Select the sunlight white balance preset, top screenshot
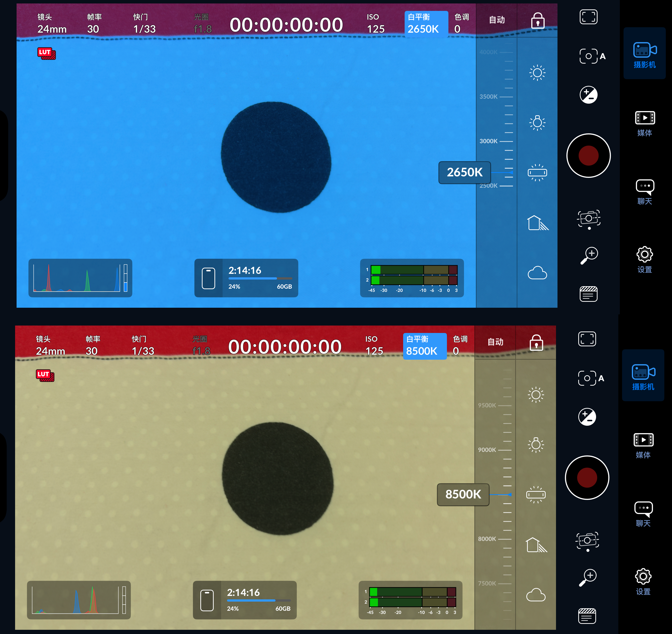The image size is (672, 634). click(537, 73)
